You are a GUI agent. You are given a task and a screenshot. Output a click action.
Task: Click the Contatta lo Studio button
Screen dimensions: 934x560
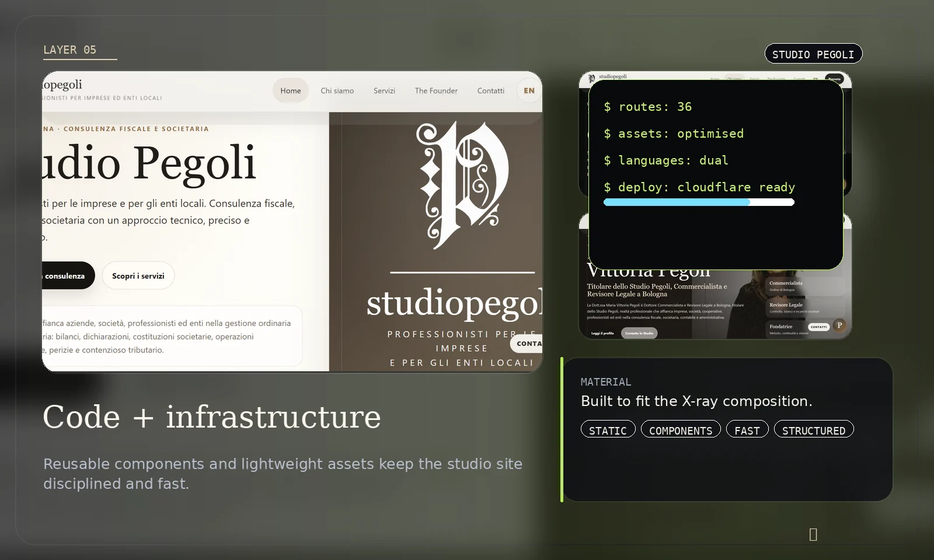(639, 333)
